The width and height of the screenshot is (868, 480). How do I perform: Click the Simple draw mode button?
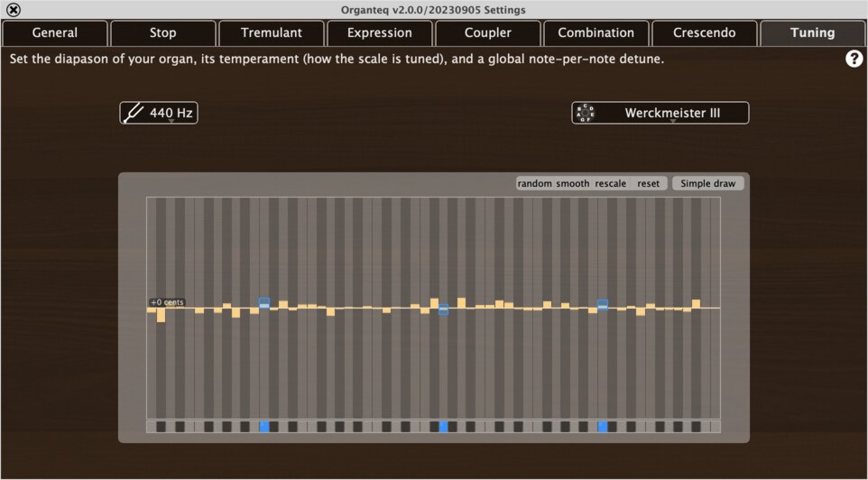coord(708,184)
